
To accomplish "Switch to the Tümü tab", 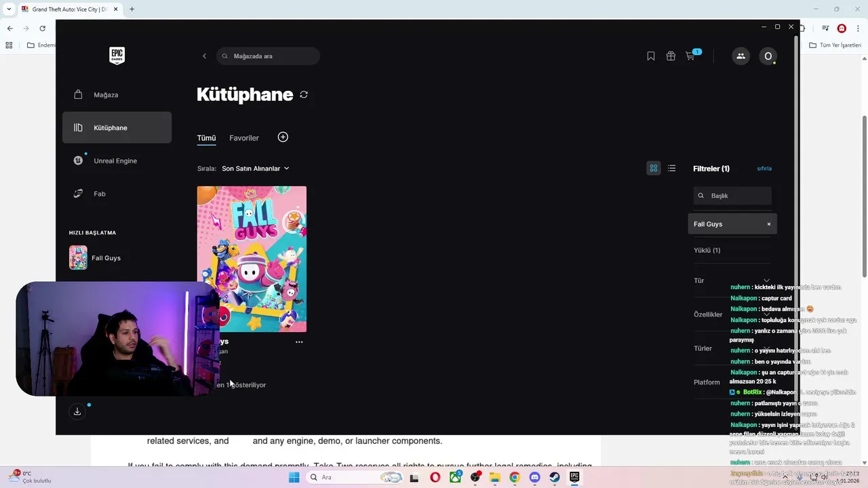I will tap(206, 138).
